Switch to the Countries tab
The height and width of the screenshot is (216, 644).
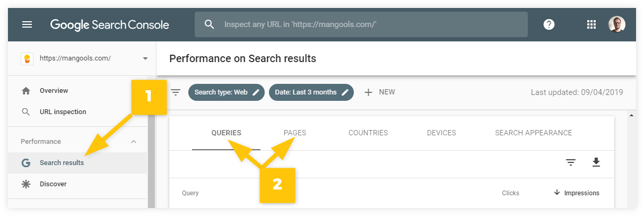click(368, 133)
